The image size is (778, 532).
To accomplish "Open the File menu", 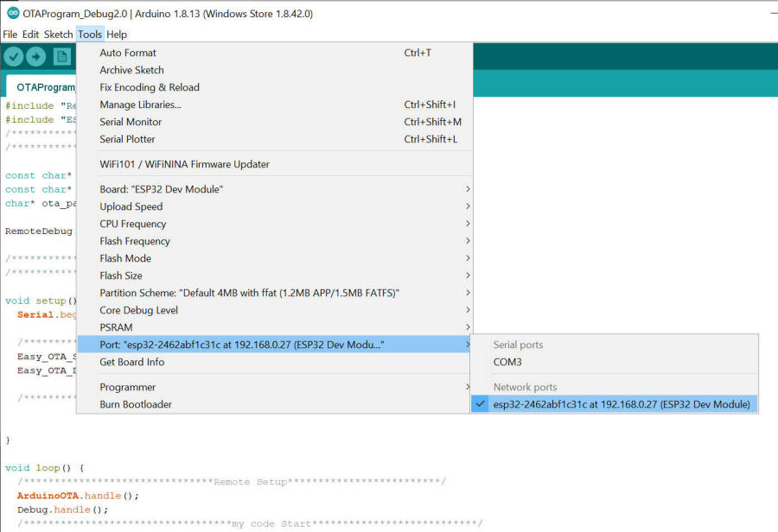I will [10, 35].
